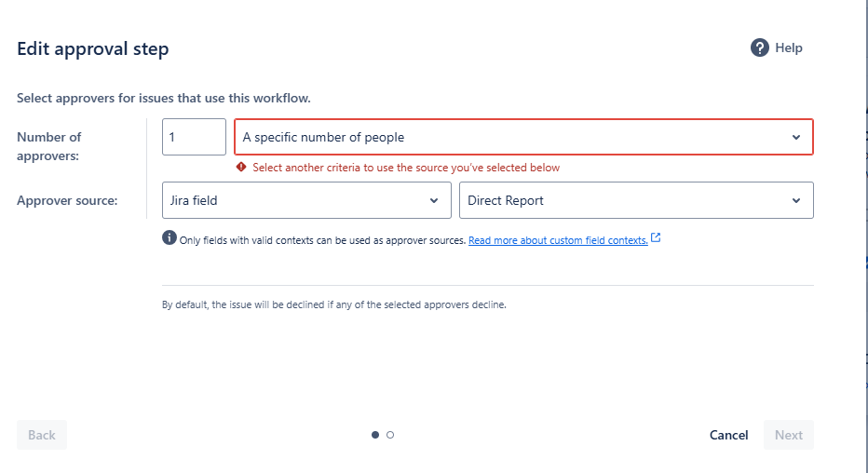Click the red error warning icon
This screenshot has height=473, width=868.
tap(241, 167)
